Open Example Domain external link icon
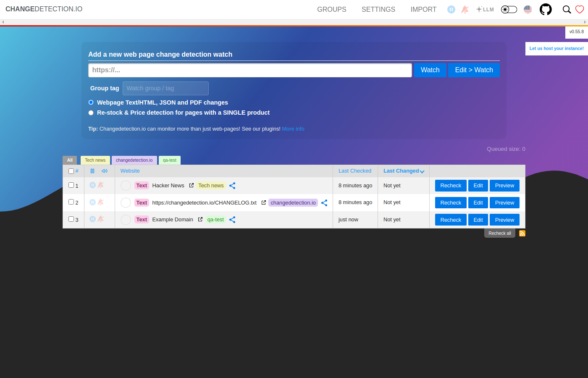 pos(200,219)
